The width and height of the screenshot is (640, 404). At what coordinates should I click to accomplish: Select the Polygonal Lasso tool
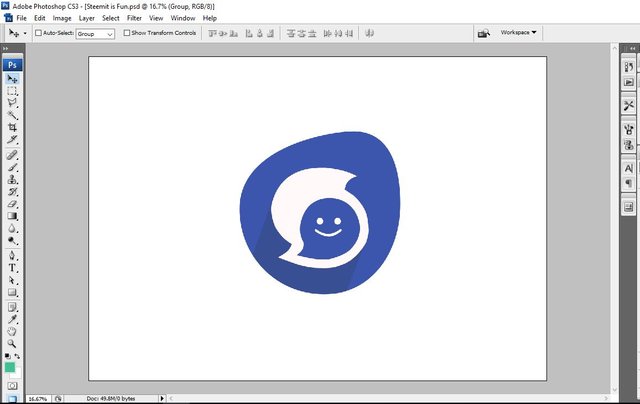pos(12,103)
